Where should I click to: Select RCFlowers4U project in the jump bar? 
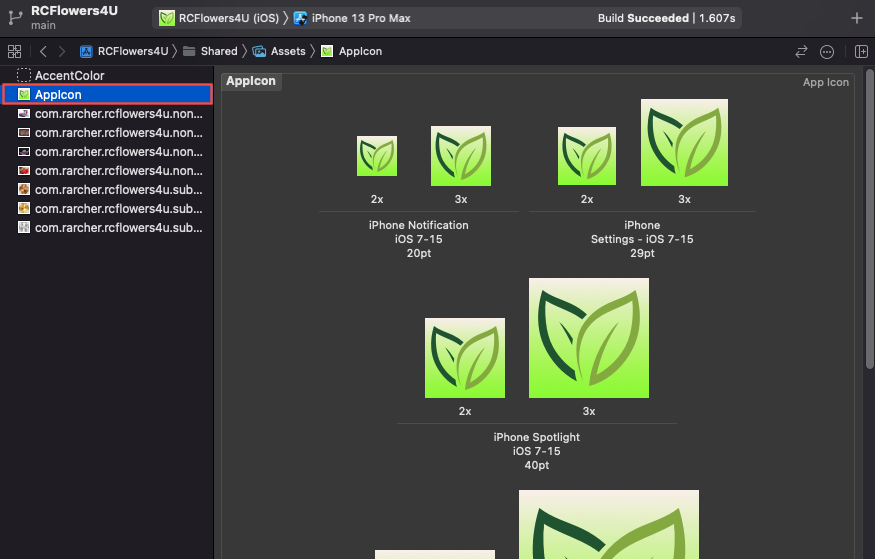pyautogui.click(x=124, y=51)
